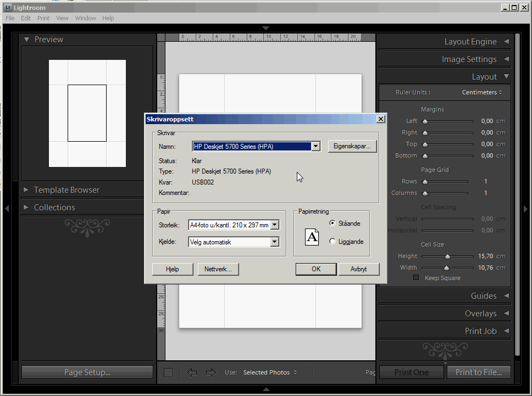Screen dimensions: 532x396
Task: Collapse the right panel with edge arrow
Action: tap(525, 209)
